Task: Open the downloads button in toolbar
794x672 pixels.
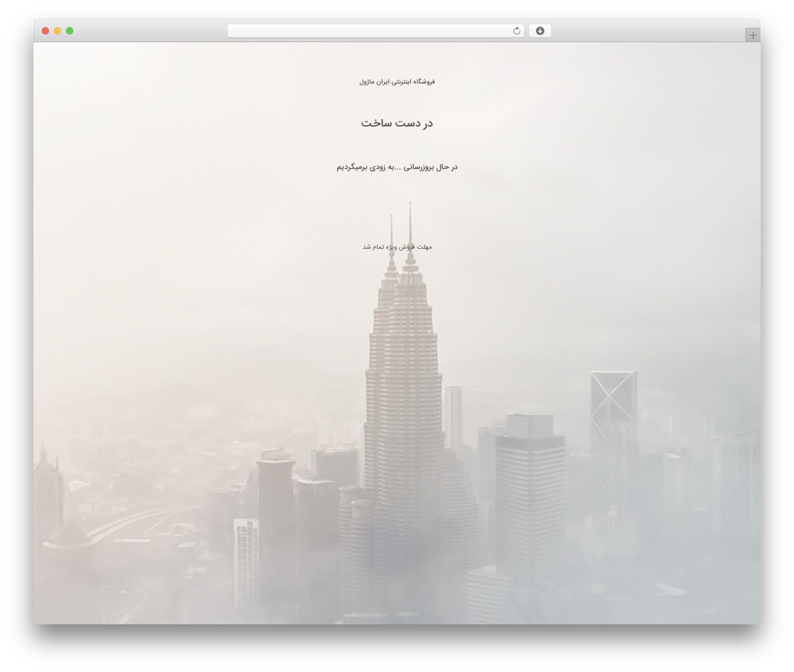Action: 540,31
